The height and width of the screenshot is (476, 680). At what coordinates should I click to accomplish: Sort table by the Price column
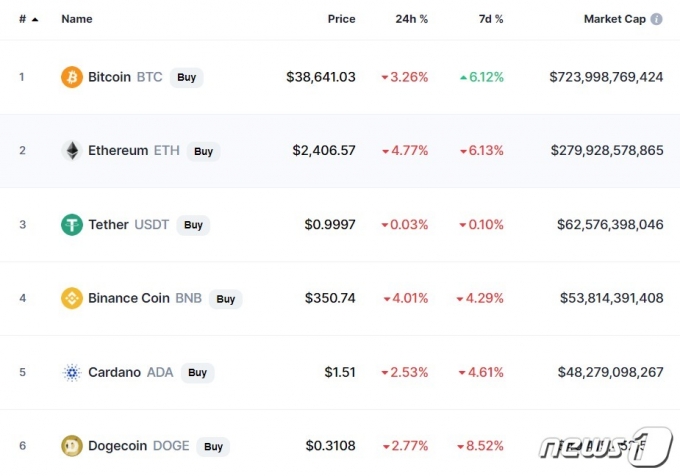(x=341, y=19)
